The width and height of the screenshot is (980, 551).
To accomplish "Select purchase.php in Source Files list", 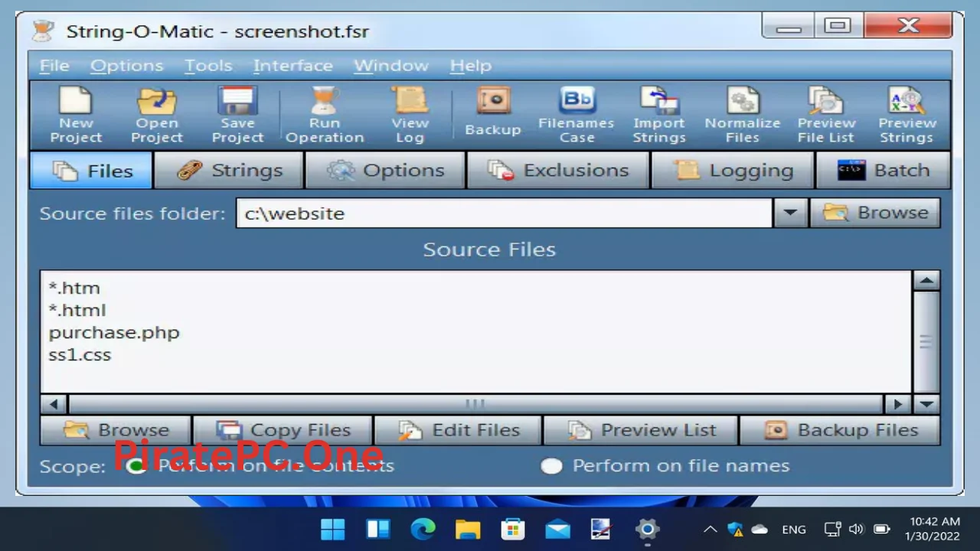I will pyautogui.click(x=114, y=332).
